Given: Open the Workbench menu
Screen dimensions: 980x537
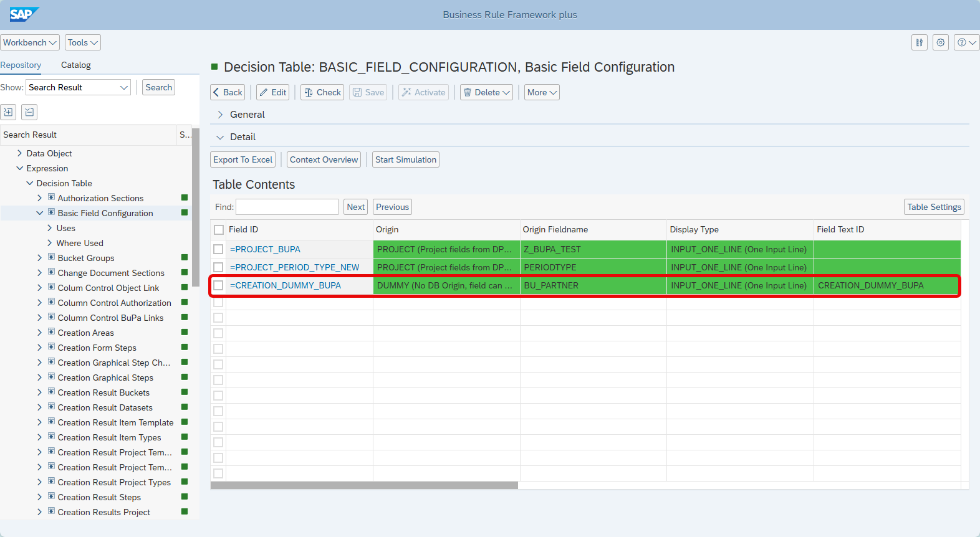Looking at the screenshot, I should coord(30,42).
